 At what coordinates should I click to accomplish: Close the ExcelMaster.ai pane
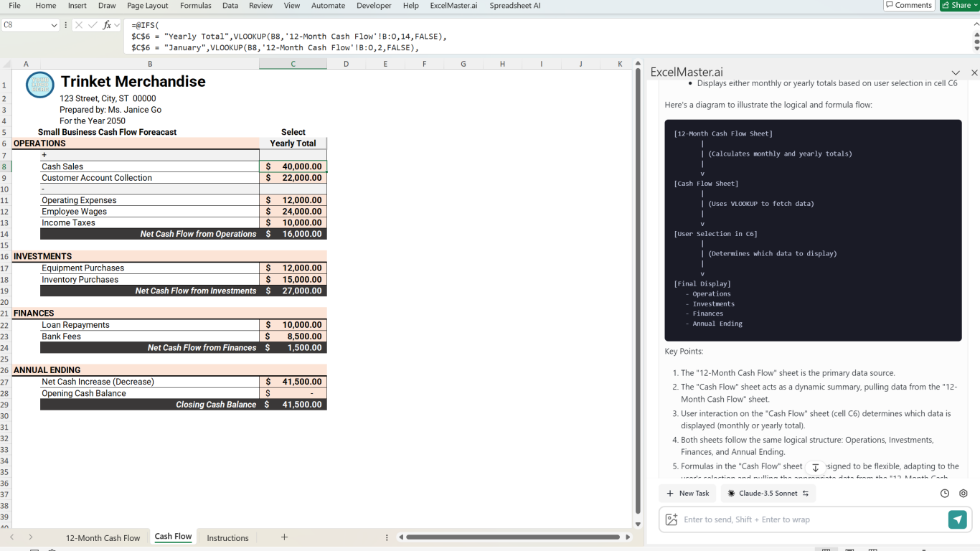click(x=974, y=72)
